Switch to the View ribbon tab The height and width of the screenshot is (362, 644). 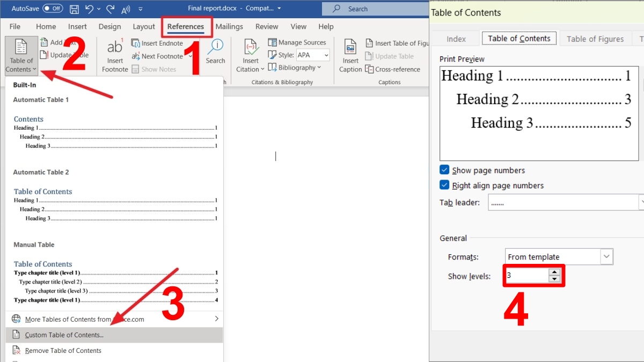tap(298, 26)
